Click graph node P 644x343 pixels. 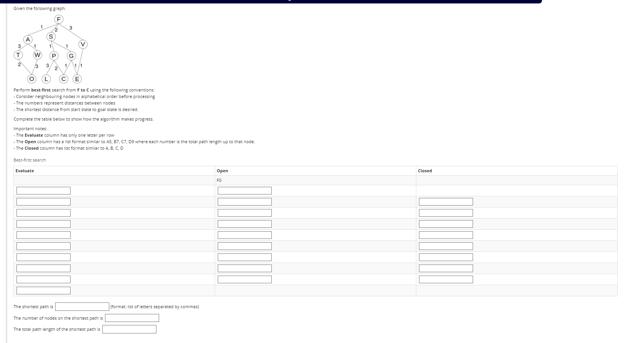(54, 56)
